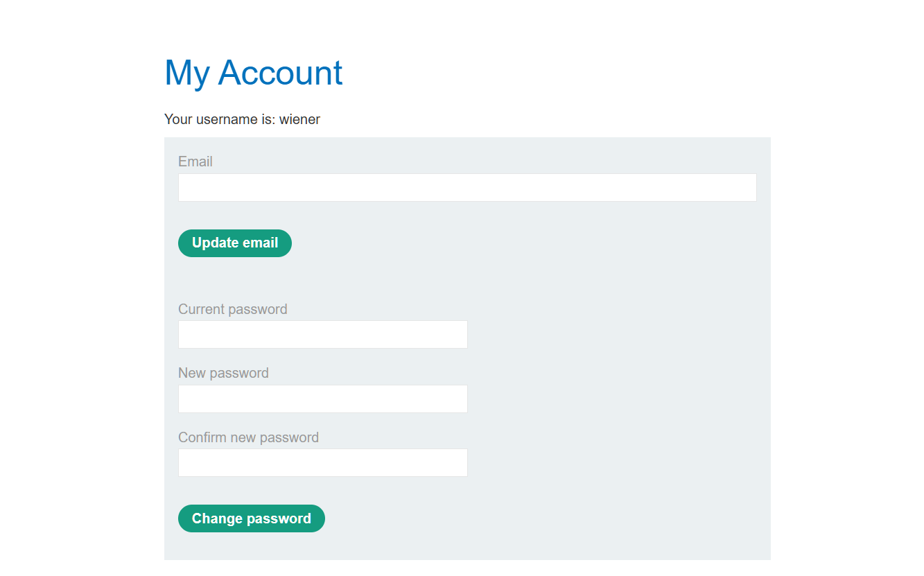The height and width of the screenshot is (576, 924).
Task: Click the "My Account" page heading
Action: coord(253,73)
